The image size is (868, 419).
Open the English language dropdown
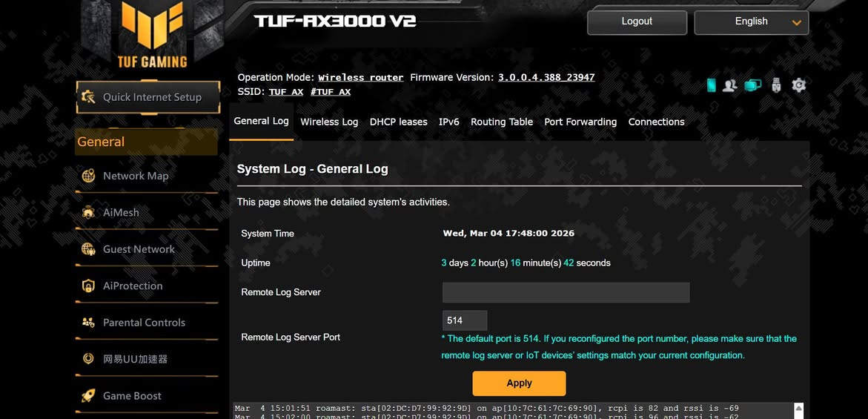[751, 22]
